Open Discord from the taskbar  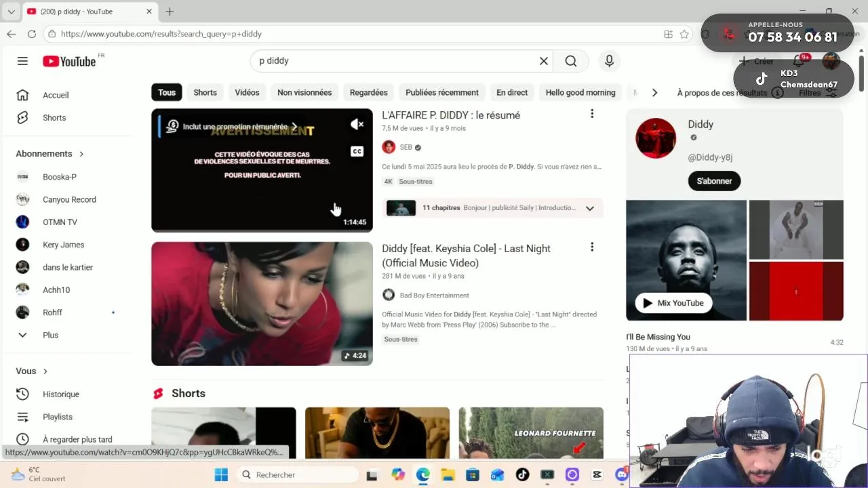coord(622,474)
